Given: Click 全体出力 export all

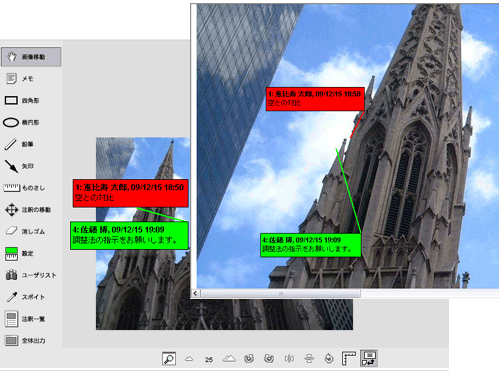Looking at the screenshot, I should pyautogui.click(x=25, y=341).
